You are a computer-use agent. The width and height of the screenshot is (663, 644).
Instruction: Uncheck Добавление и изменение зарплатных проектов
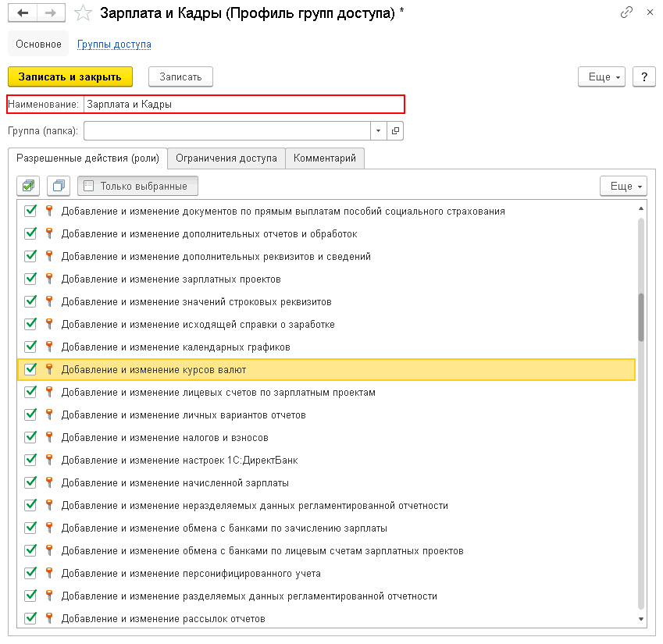30,279
